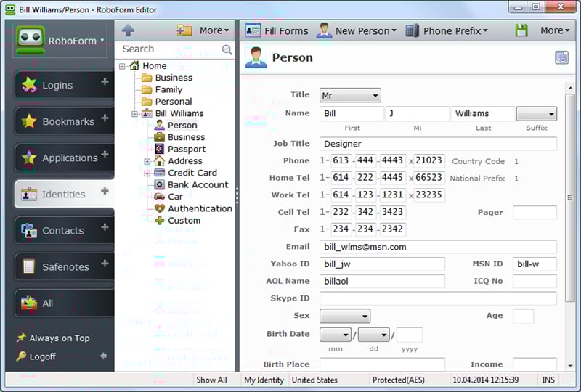Open the Title dropdown showing Mr
The width and height of the screenshot is (581, 392).
(x=350, y=95)
